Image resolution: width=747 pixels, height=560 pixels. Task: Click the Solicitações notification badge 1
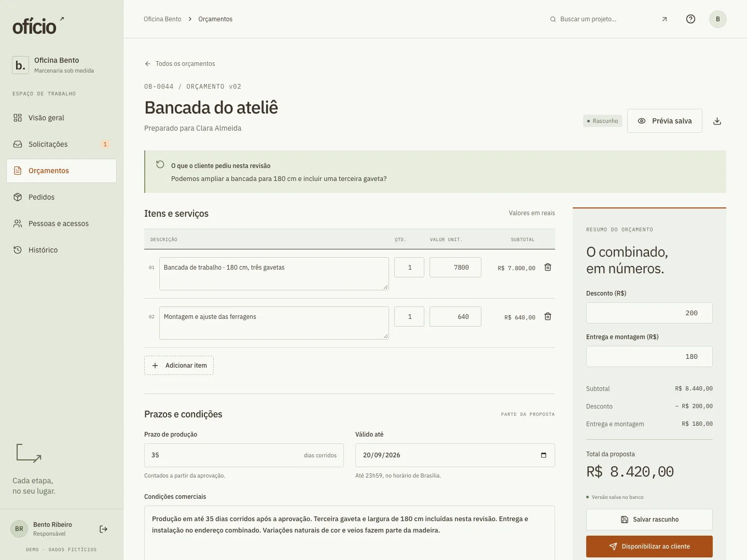click(x=105, y=144)
